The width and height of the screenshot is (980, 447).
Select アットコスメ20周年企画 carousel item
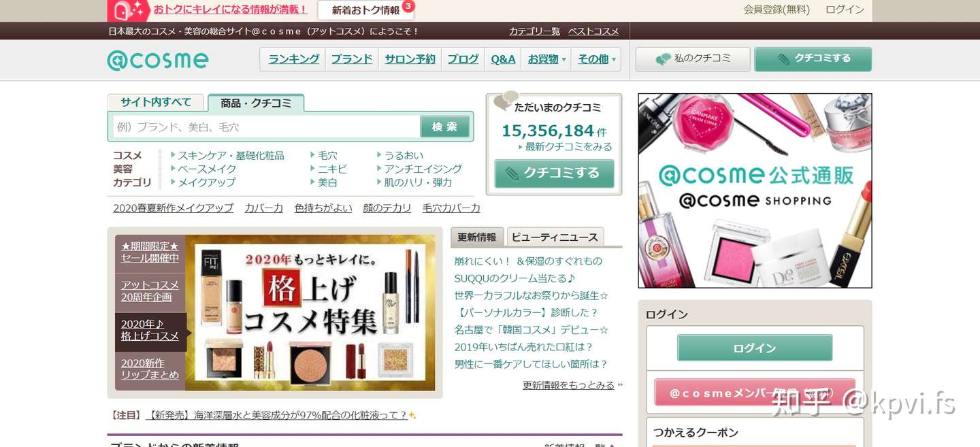pos(150,291)
